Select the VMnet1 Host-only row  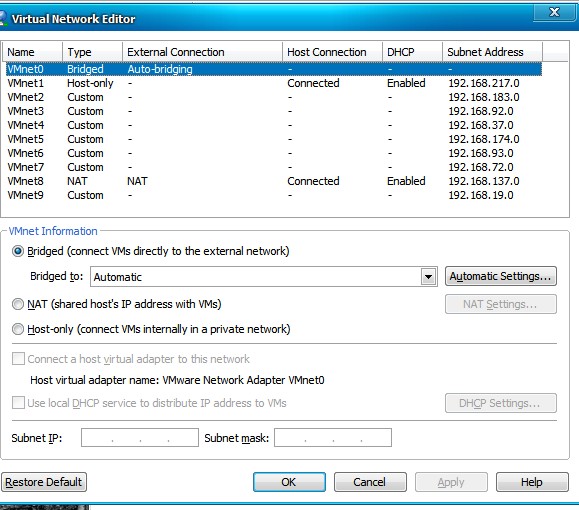coord(274,83)
